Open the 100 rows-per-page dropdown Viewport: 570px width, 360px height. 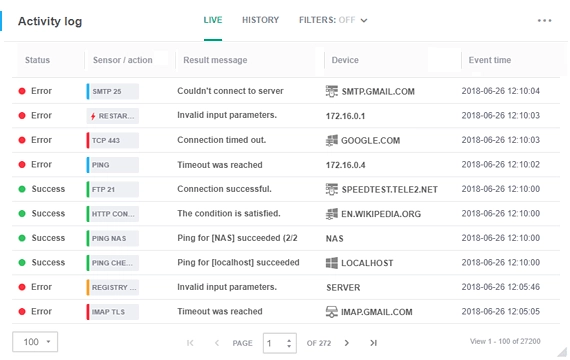35,342
